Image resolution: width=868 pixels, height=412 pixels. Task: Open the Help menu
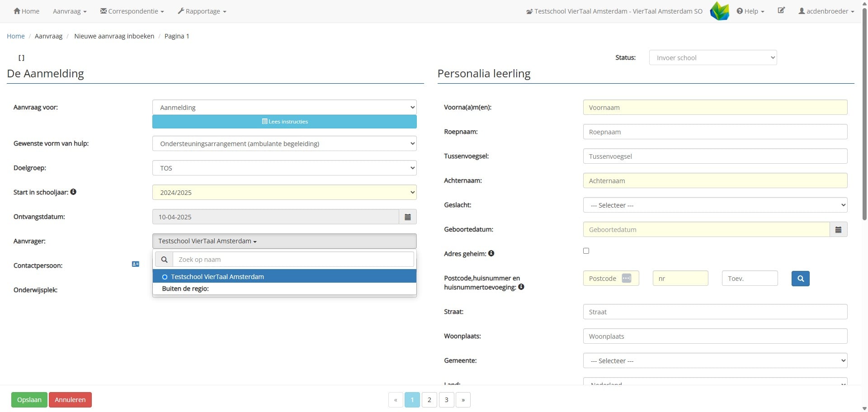750,11
